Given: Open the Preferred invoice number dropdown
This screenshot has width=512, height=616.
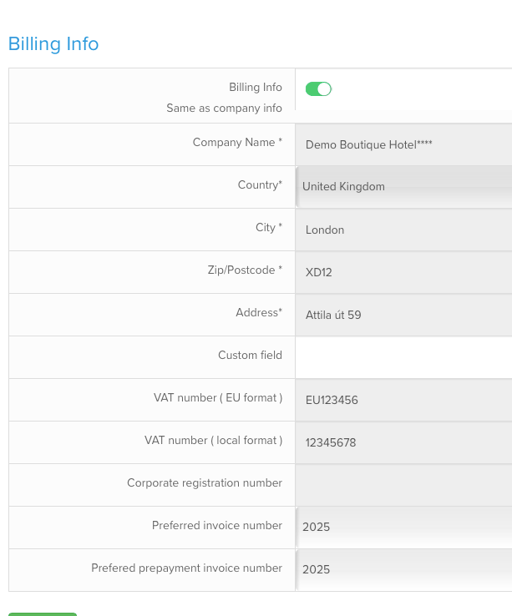Looking at the screenshot, I should (x=404, y=528).
